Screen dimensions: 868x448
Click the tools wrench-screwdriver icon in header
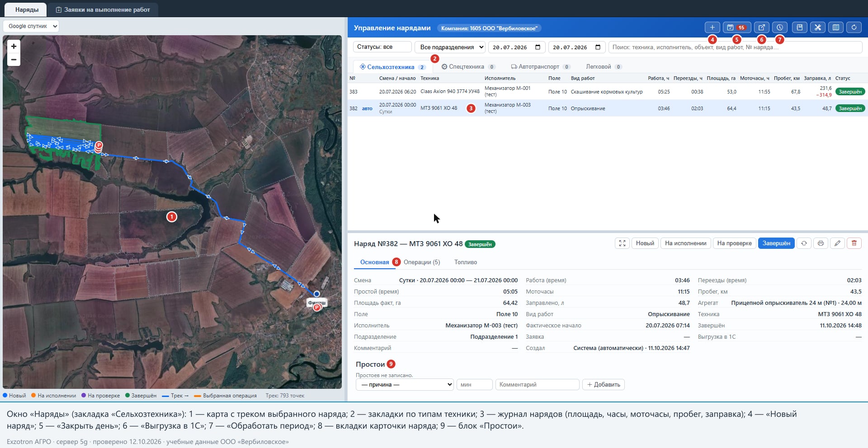(817, 28)
